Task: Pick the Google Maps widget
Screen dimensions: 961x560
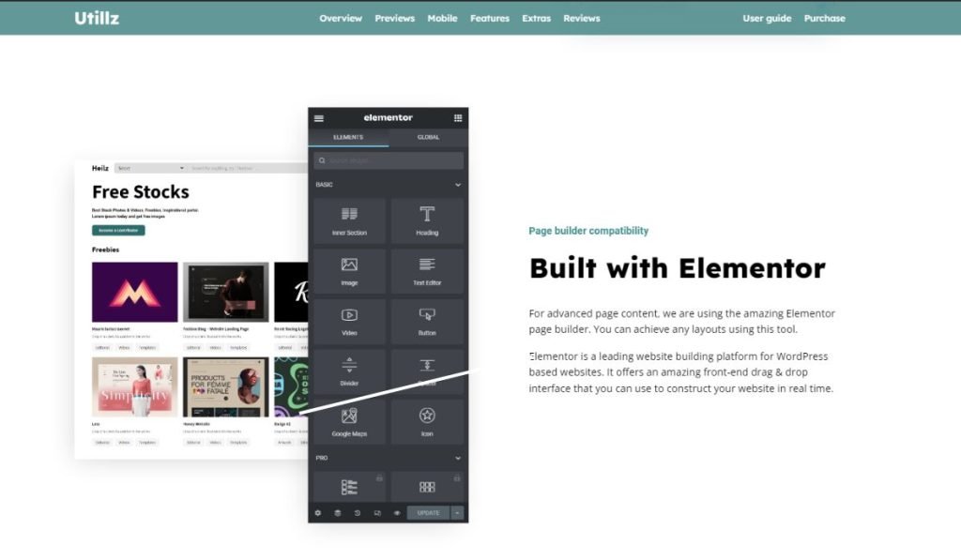Action: [349, 421]
